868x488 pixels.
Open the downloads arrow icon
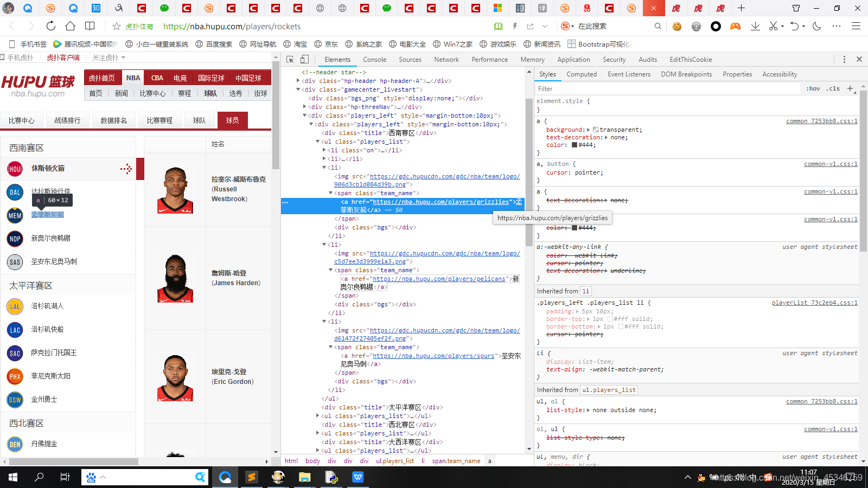(755, 26)
